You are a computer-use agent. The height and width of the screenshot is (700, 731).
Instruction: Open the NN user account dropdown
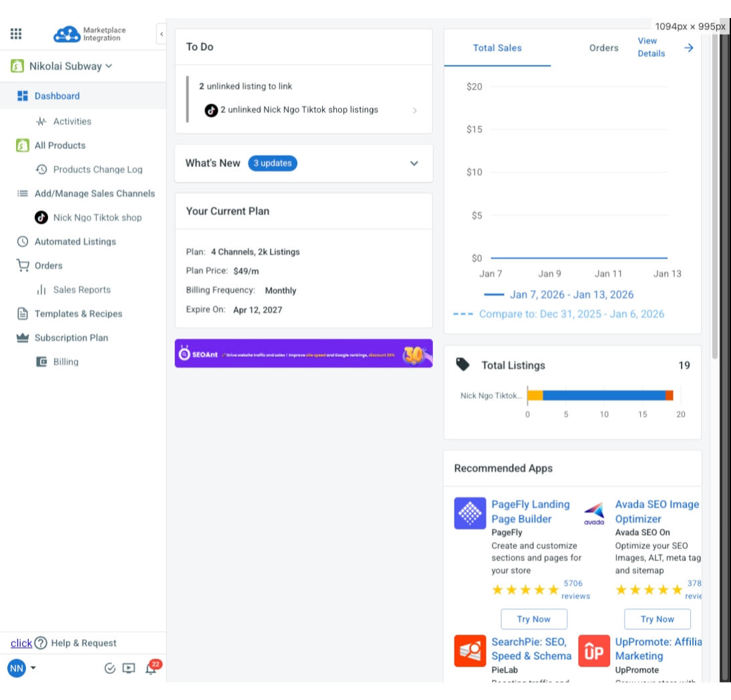tap(22, 668)
